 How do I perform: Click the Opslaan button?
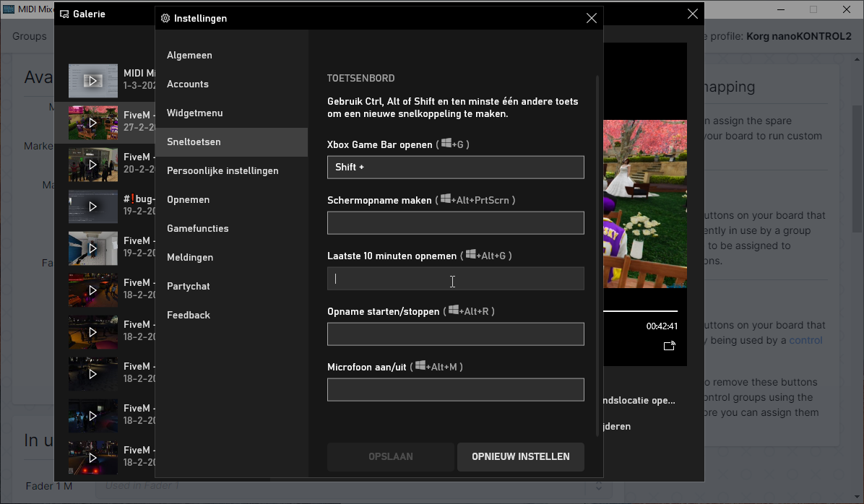[390, 456]
